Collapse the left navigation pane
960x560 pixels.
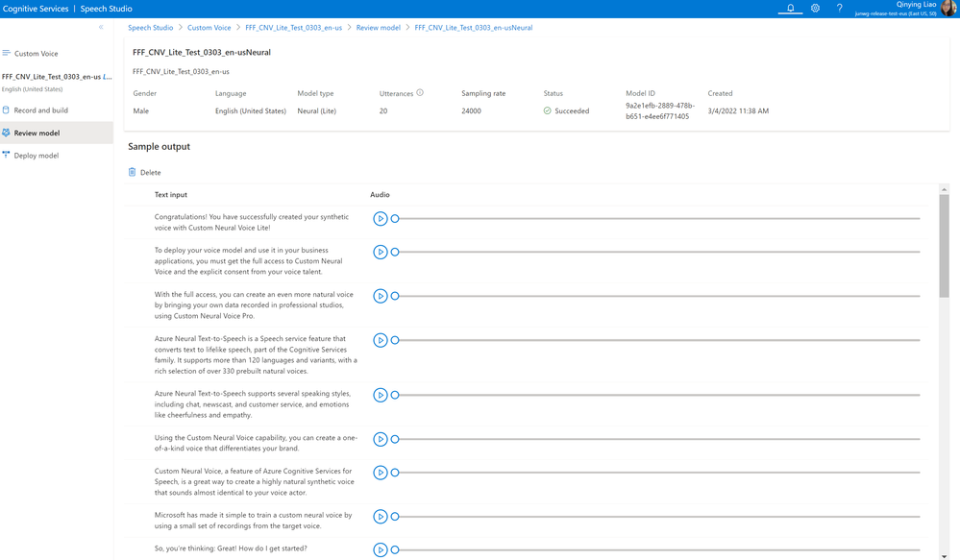[101, 27]
